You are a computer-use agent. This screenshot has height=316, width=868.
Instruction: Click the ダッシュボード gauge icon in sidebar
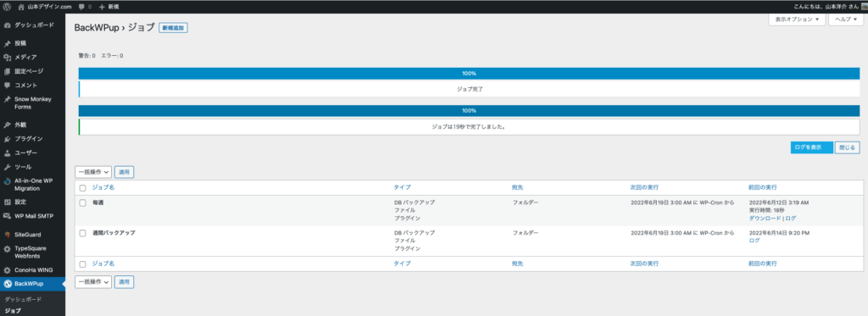[7, 25]
